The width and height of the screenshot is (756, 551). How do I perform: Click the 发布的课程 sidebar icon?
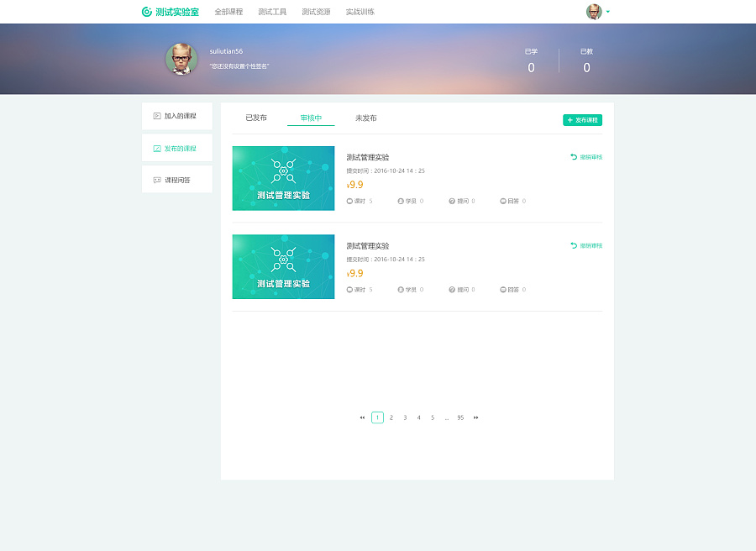(157, 149)
